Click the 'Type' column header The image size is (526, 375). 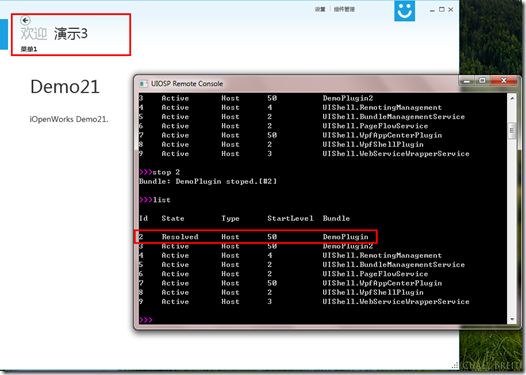[230, 219]
